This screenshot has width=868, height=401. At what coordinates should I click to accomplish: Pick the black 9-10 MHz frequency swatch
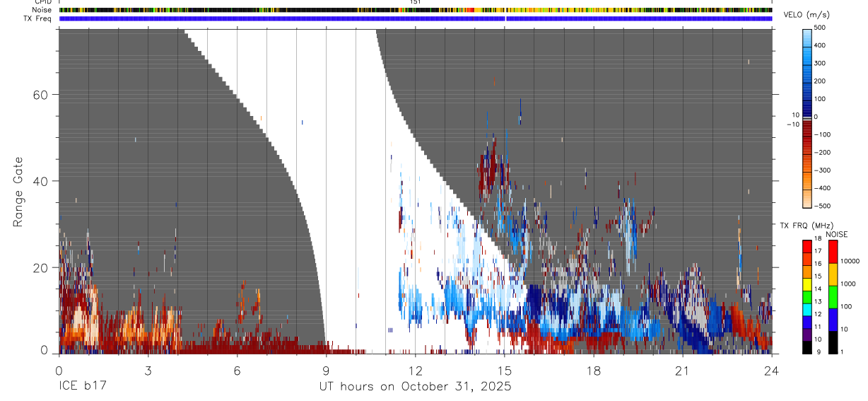807,347
